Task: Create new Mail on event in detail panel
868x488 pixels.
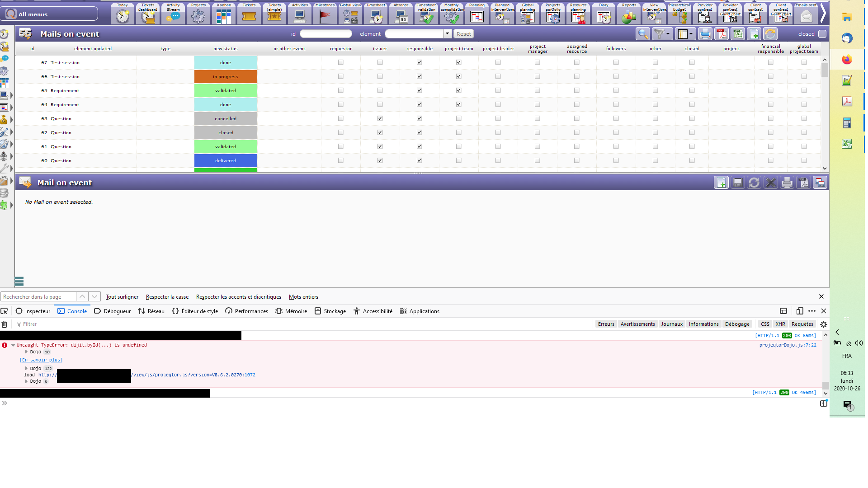Action: (x=721, y=183)
